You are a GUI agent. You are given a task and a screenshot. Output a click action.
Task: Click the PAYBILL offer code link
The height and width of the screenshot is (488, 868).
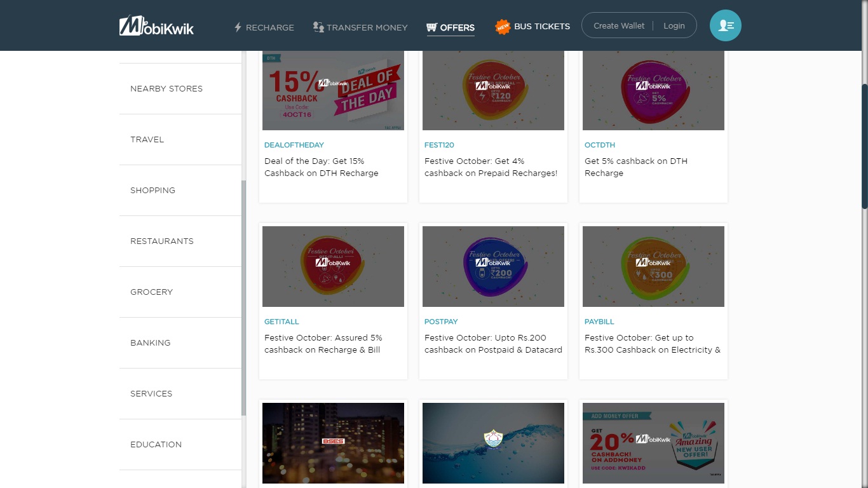tap(599, 322)
